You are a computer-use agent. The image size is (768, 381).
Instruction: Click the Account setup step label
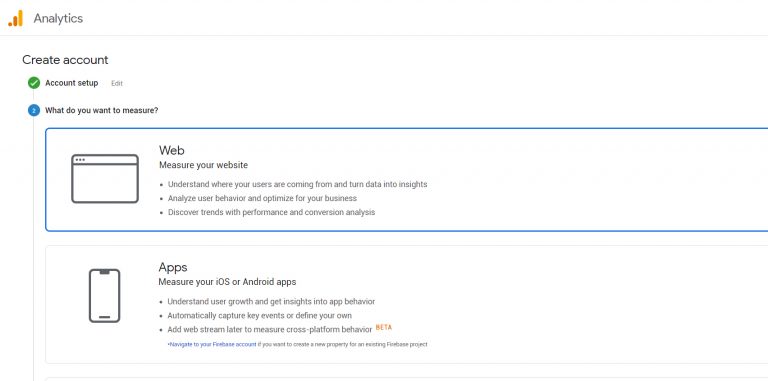point(72,83)
